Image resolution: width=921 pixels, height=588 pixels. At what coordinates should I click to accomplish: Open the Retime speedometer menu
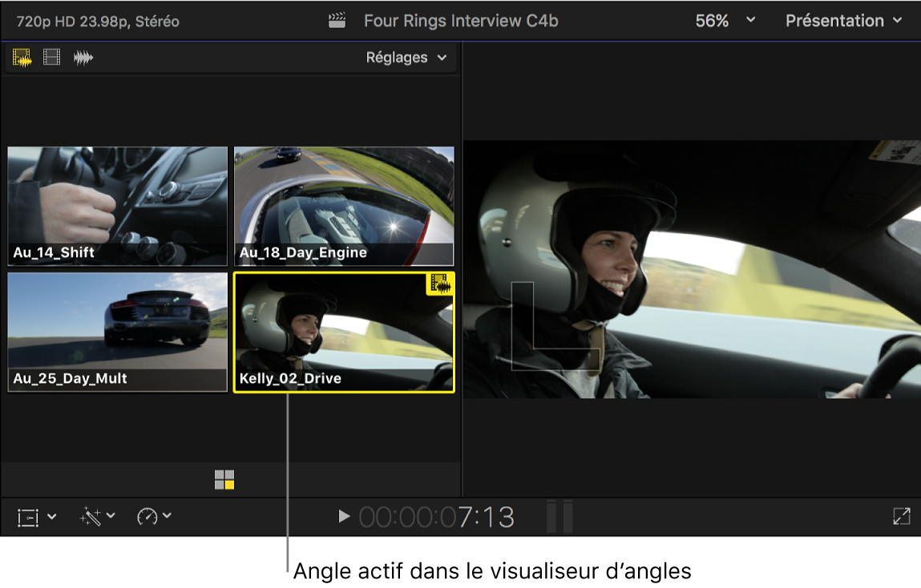(148, 517)
